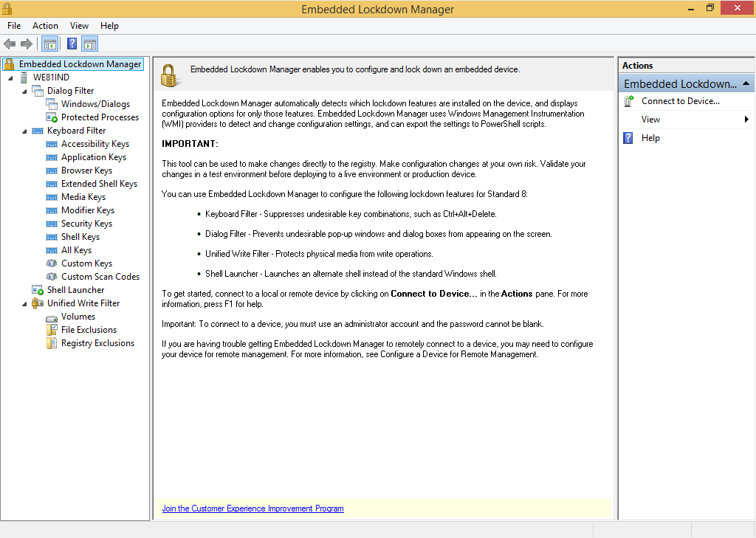This screenshot has height=538, width=756.
Task: Open the File menu
Action: click(x=14, y=26)
